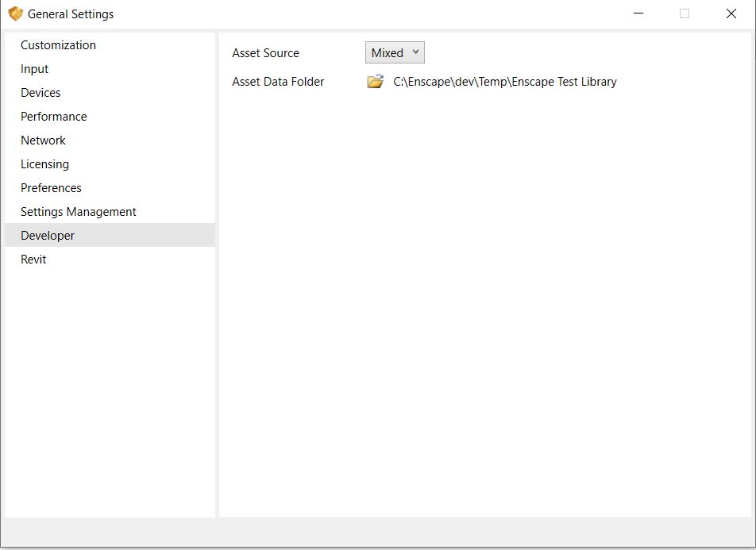Click the Asset Source label
Viewport: 756px width, 550px height.
point(266,53)
